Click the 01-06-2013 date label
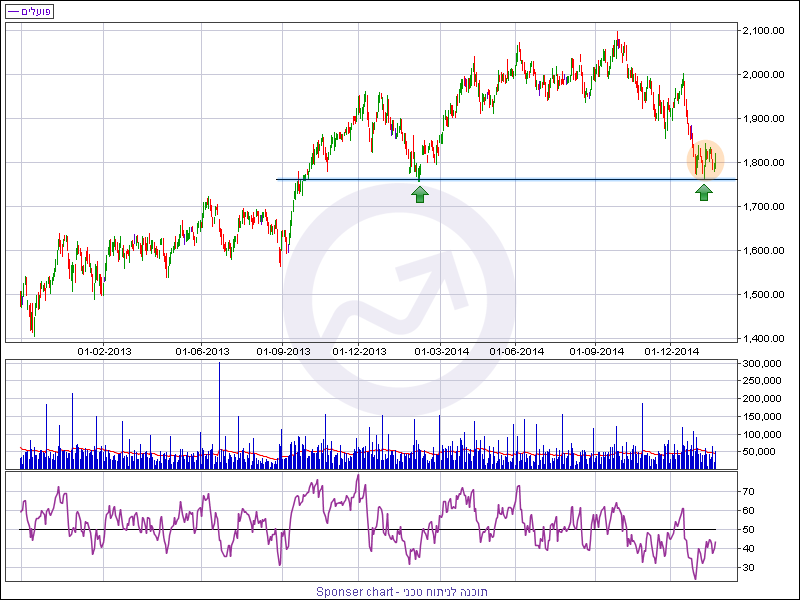Screen dimensions: 800x600 point(202,351)
